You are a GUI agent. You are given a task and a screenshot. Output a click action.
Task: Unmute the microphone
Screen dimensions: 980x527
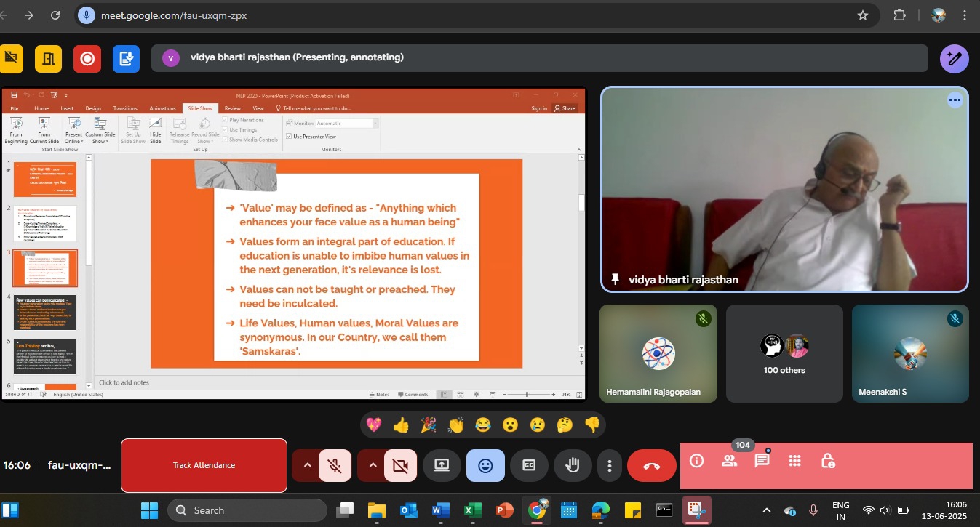coord(335,466)
